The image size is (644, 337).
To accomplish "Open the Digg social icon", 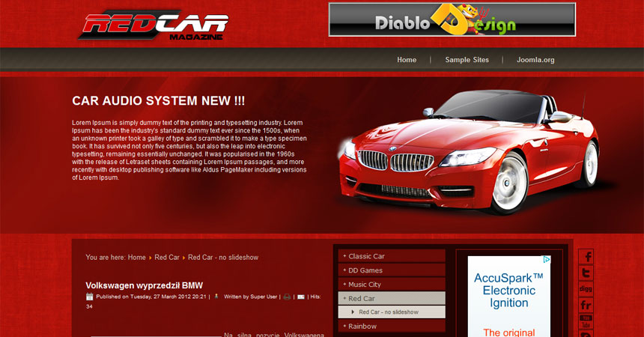I will [x=586, y=289].
